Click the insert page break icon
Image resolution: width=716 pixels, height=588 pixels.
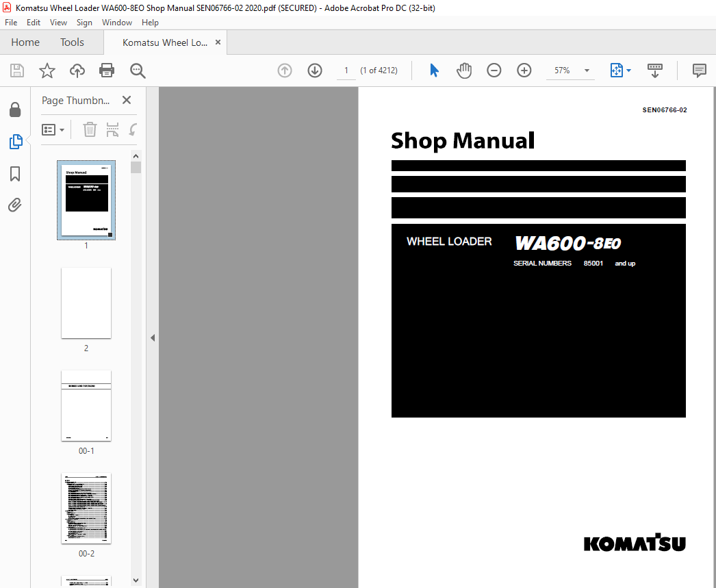pyautogui.click(x=112, y=129)
